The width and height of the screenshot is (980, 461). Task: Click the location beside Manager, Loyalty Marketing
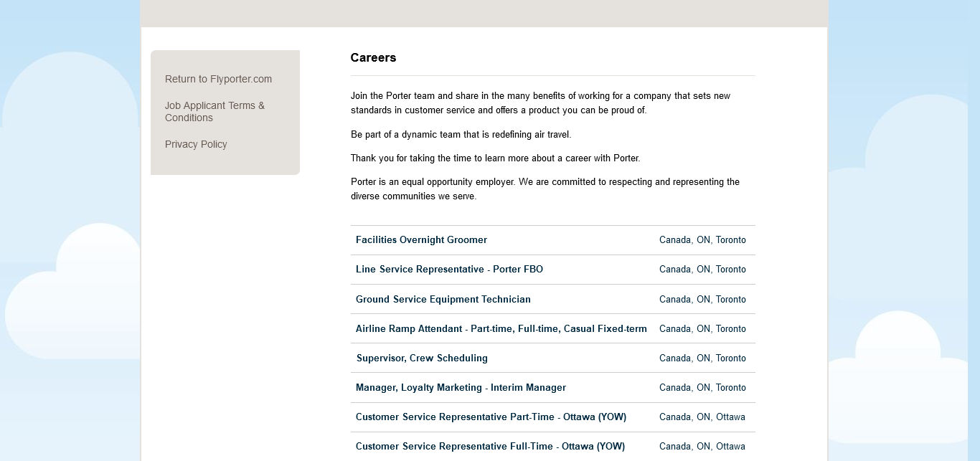[x=702, y=388]
